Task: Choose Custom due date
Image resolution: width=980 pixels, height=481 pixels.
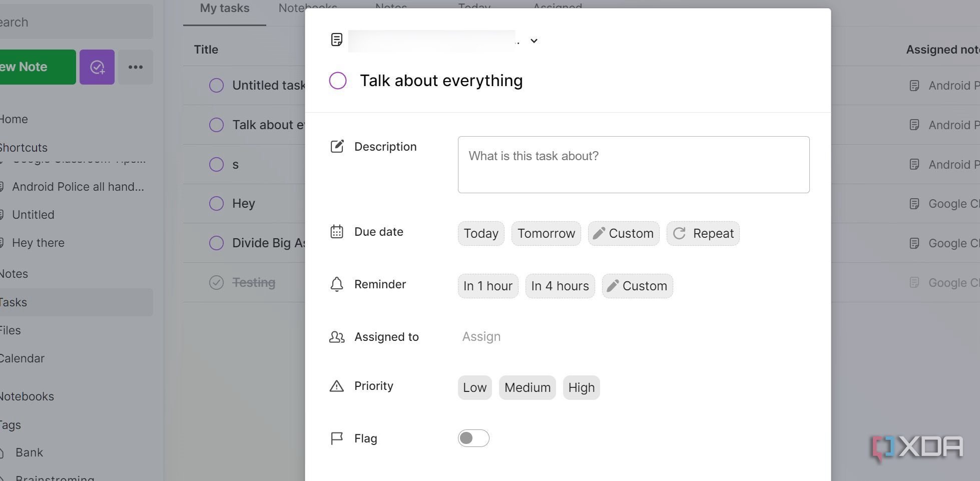Action: 624,233
